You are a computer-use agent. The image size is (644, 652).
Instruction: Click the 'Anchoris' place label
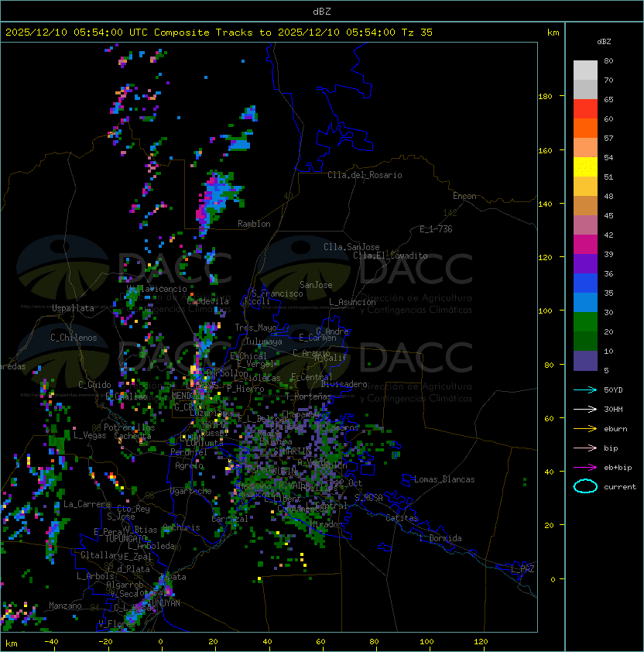tap(181, 527)
